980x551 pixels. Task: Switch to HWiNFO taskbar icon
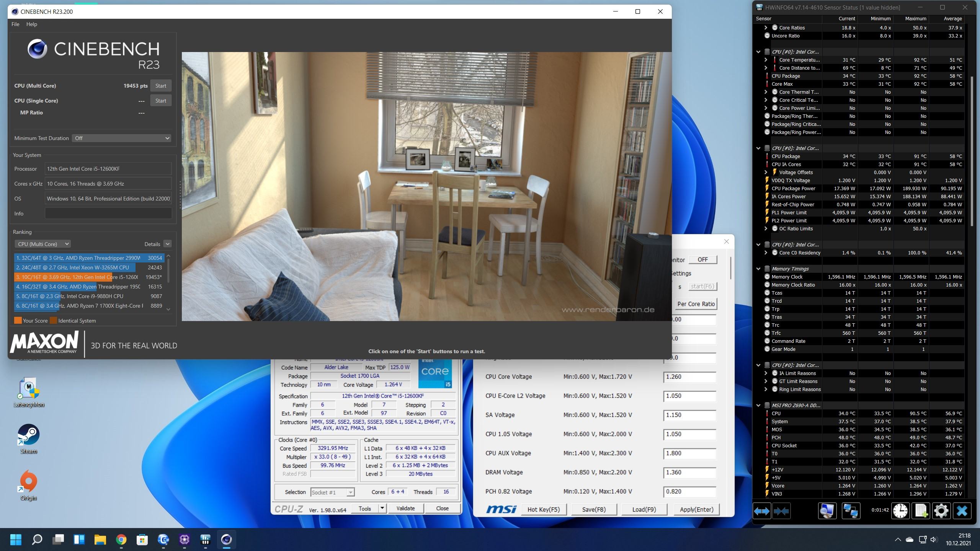(206, 540)
